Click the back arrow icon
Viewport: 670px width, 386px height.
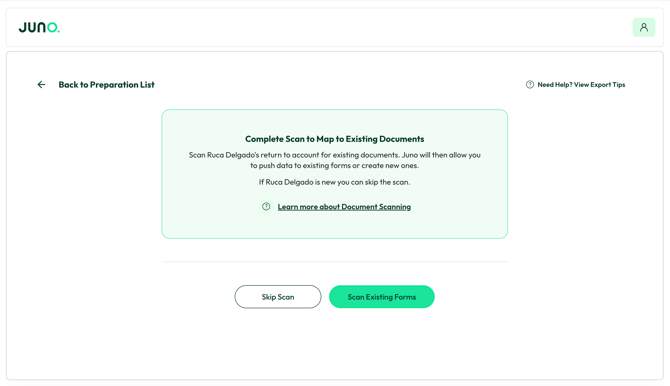(41, 85)
